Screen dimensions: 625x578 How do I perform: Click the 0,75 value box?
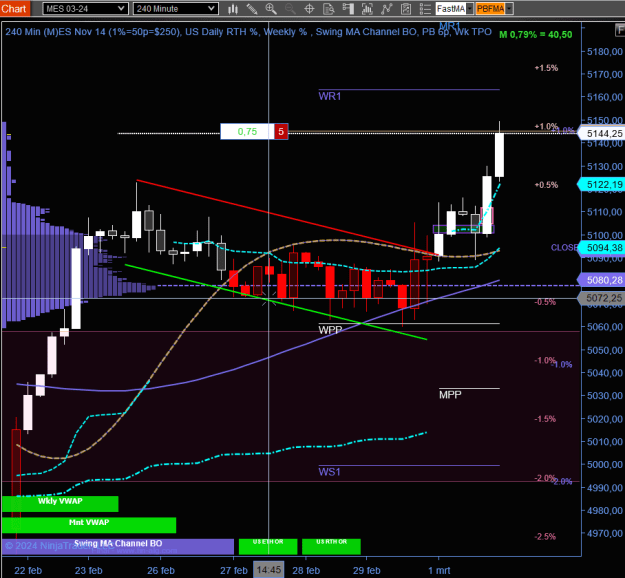point(247,132)
